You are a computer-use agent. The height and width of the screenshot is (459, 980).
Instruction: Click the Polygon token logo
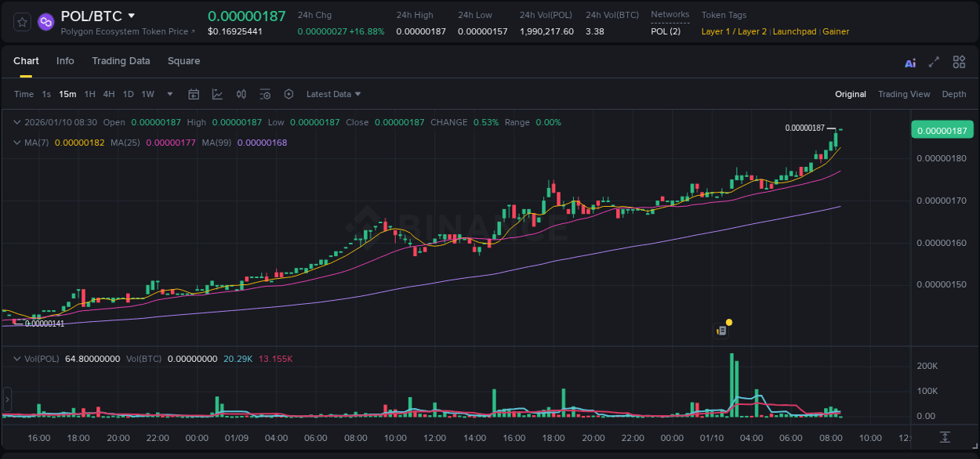[45, 22]
